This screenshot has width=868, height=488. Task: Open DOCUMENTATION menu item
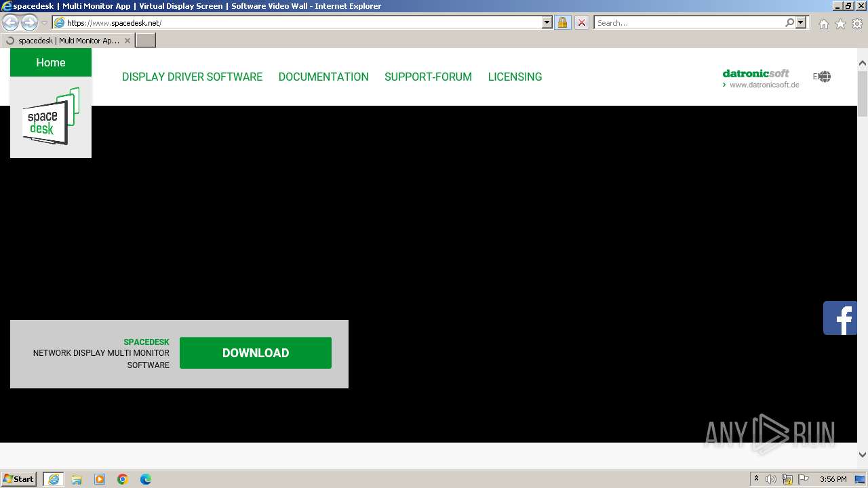tap(323, 77)
